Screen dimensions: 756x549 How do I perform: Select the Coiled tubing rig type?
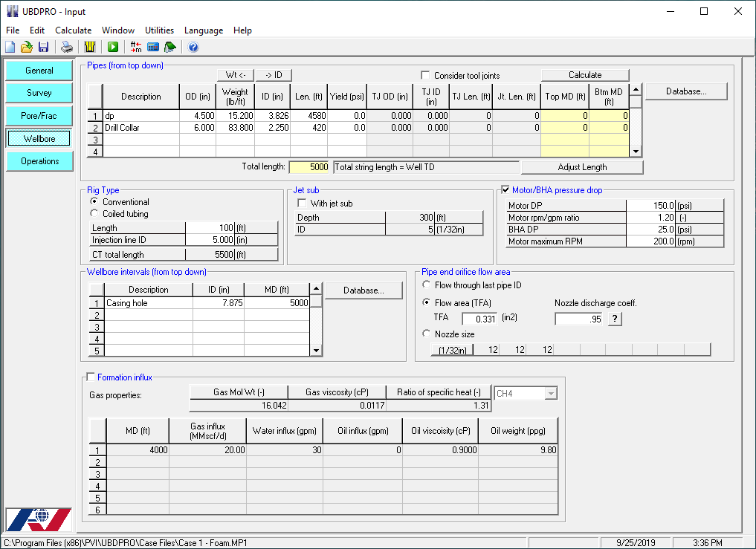[x=94, y=214]
